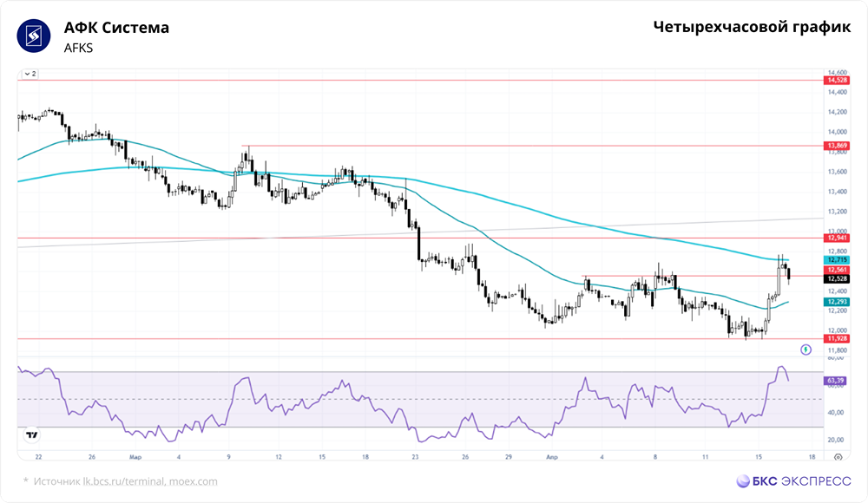Viewport: 868px width, 503px height.
Task: Click the БКС Экспресс logo
Action: pyautogui.click(x=793, y=480)
